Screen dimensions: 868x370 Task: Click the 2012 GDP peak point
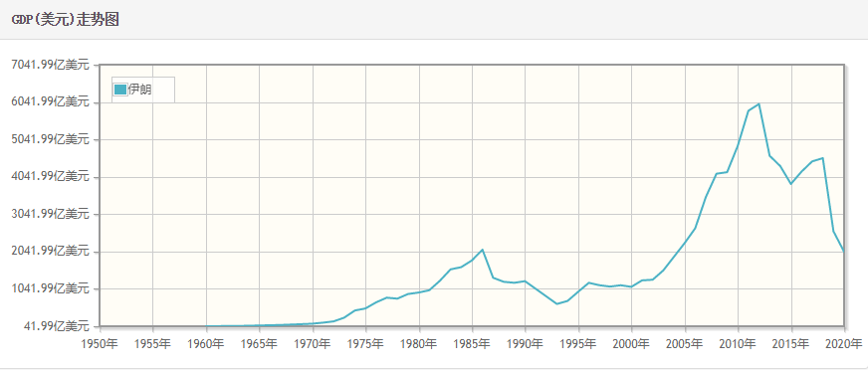(x=759, y=104)
